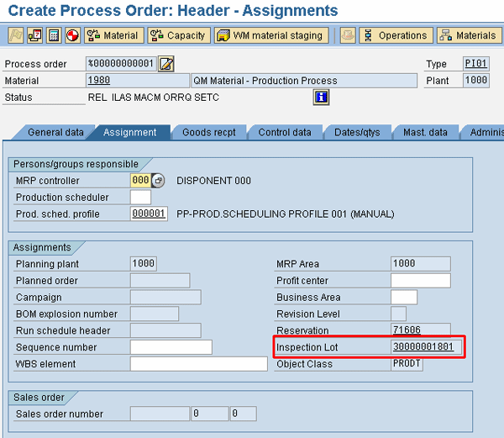
Task: Open the search help for MRP controller
Action: click(159, 181)
